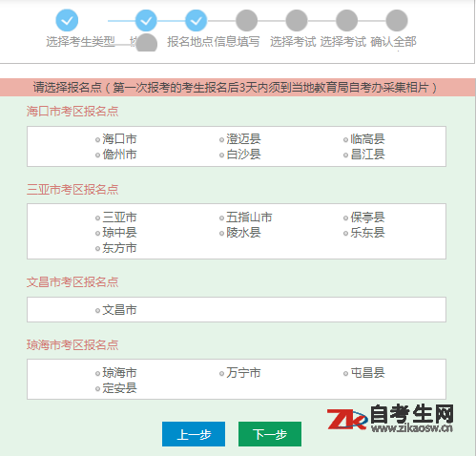Click the 确认全部 step label
This screenshot has width=476, height=456.
394,42
